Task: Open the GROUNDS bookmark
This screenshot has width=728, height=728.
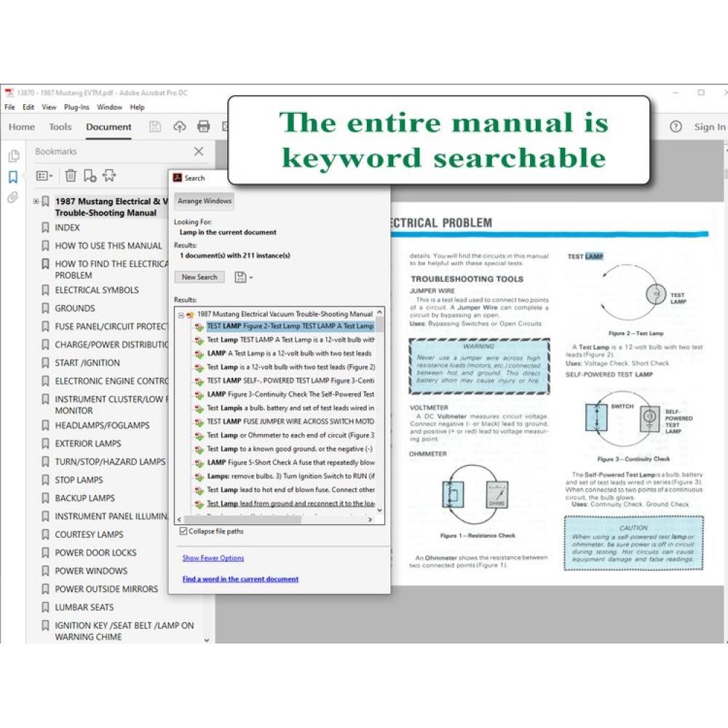Action: pos(75,308)
